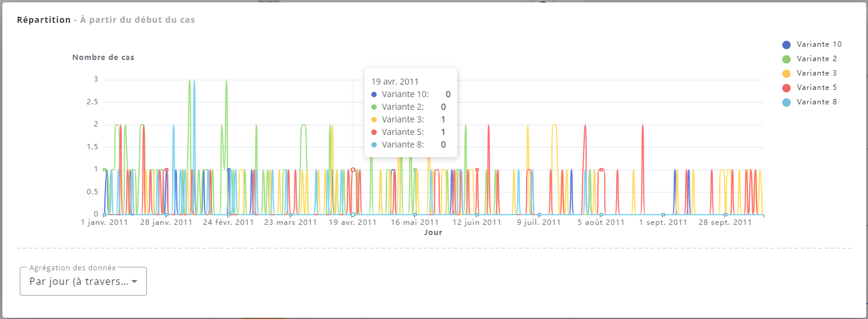This screenshot has height=319, width=868.
Task: Click the blue Variante 10 legend circle
Action: click(x=786, y=45)
